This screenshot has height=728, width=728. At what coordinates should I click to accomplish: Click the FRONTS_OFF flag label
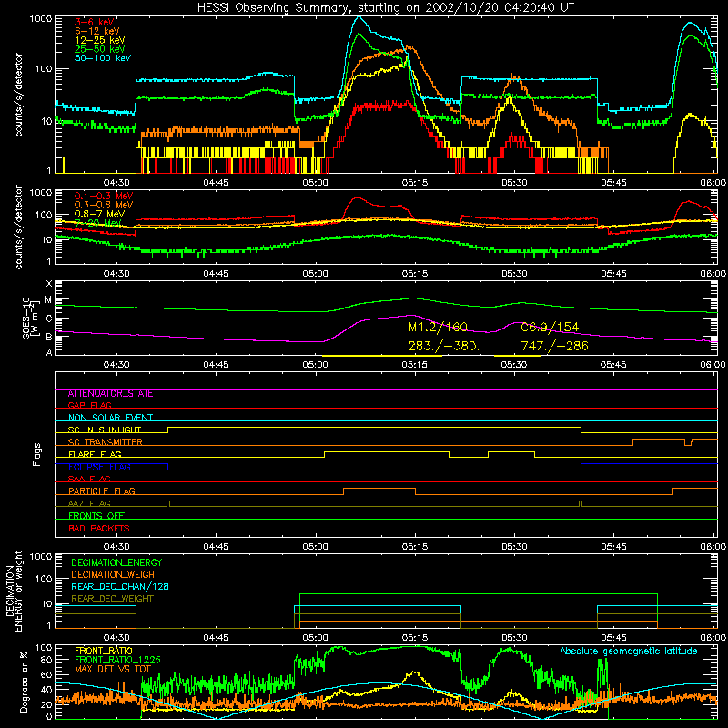click(x=96, y=516)
